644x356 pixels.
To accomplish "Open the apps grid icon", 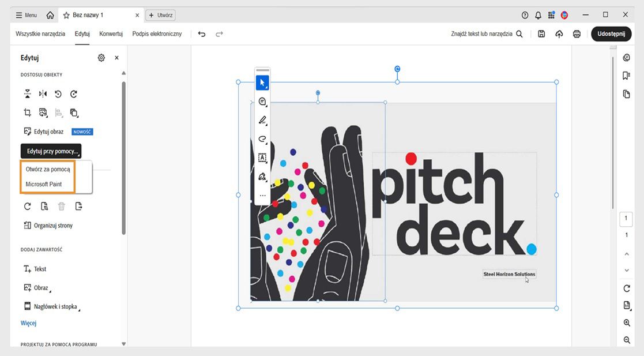I will (551, 15).
